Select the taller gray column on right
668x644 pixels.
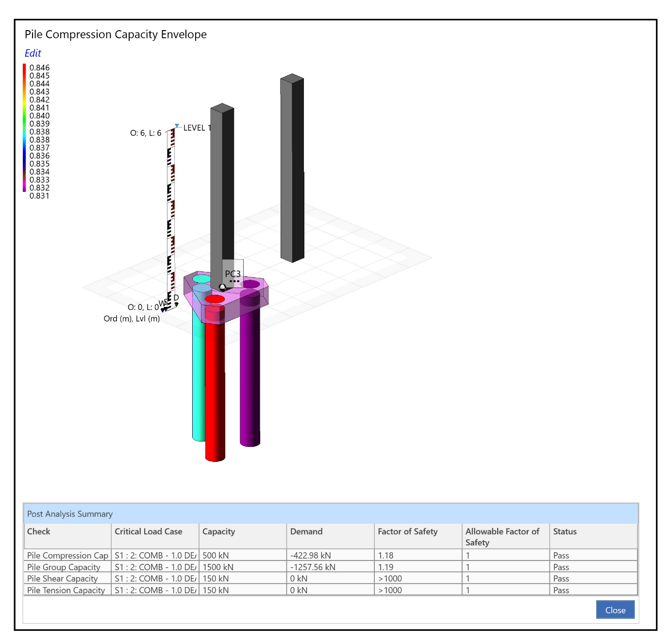(x=292, y=168)
